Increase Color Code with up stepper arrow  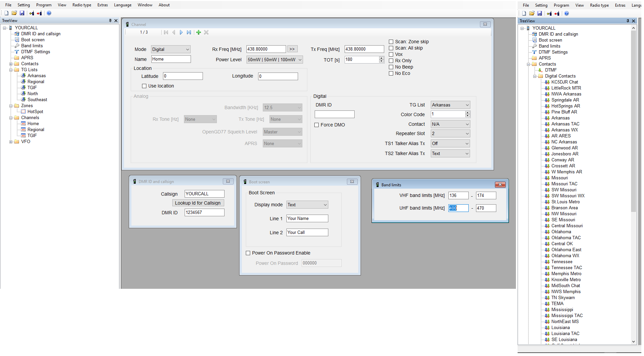click(x=468, y=113)
